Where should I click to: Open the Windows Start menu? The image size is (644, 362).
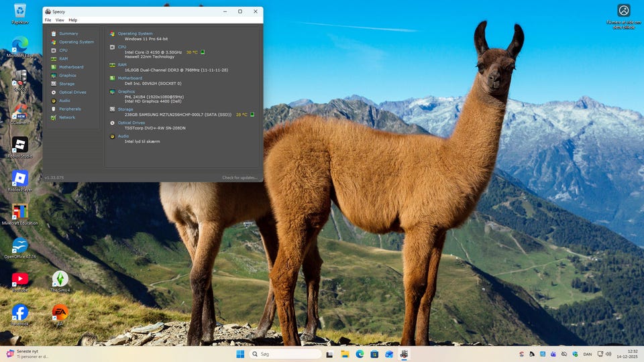pyautogui.click(x=239, y=354)
